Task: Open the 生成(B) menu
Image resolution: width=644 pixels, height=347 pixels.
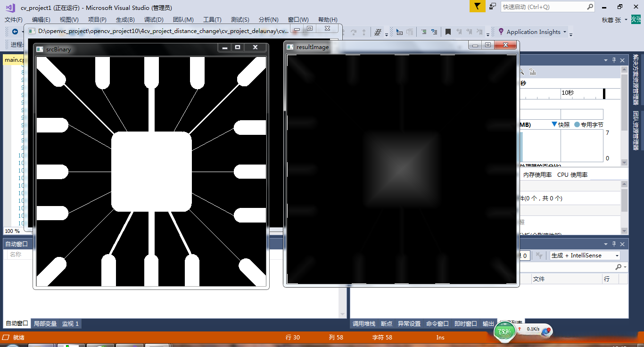Action: (x=125, y=20)
